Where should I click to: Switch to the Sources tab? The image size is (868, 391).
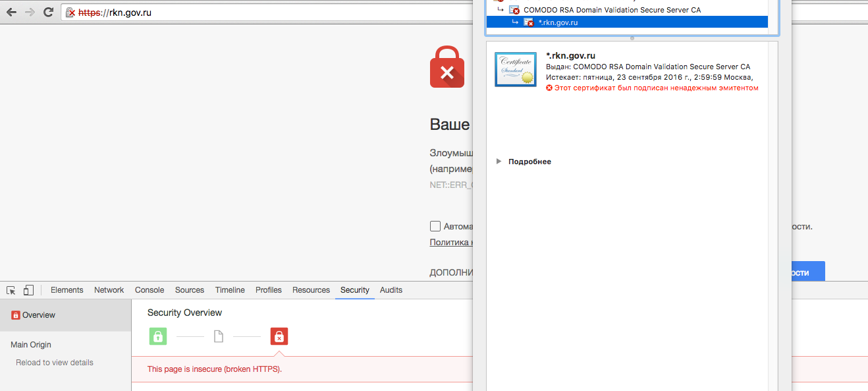tap(190, 290)
